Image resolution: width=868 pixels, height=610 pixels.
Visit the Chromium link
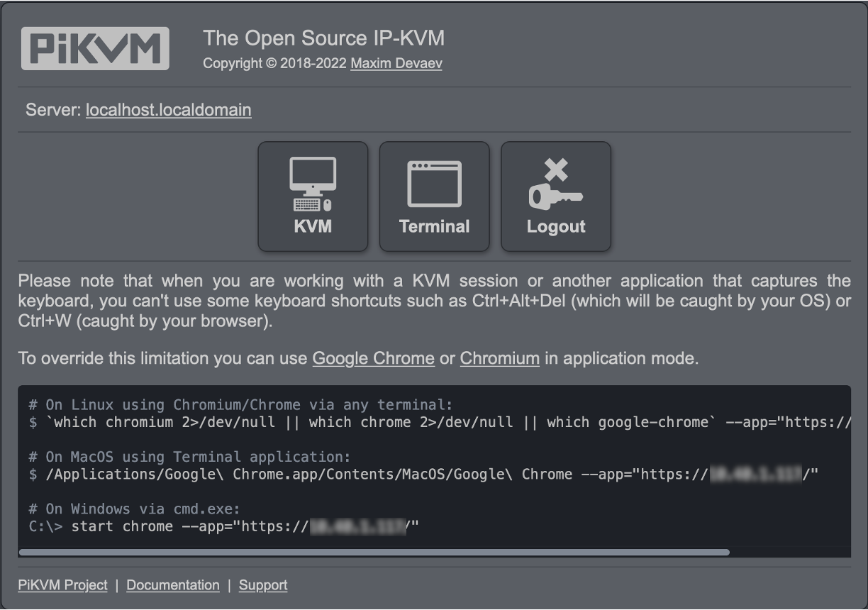[x=500, y=358]
